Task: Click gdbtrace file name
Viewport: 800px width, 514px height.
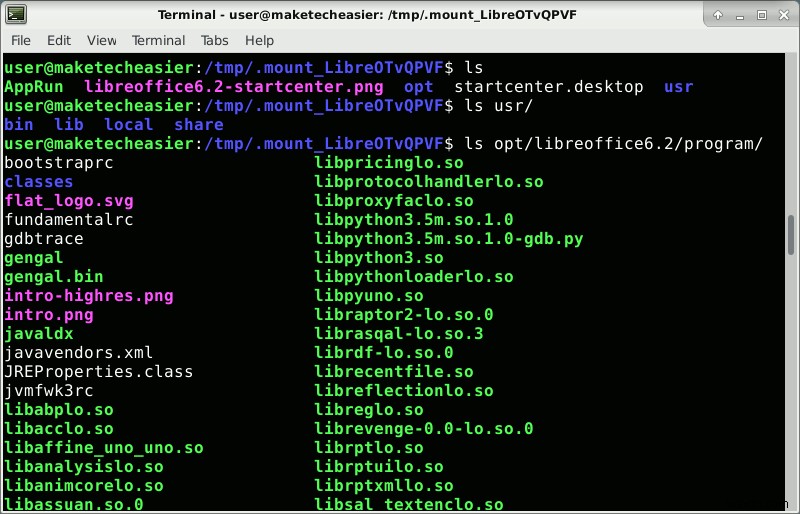Action: pyautogui.click(x=44, y=238)
